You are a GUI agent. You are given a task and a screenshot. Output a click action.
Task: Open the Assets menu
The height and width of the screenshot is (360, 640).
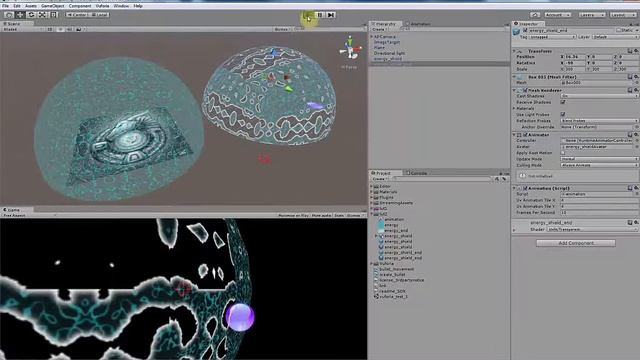pos(31,6)
